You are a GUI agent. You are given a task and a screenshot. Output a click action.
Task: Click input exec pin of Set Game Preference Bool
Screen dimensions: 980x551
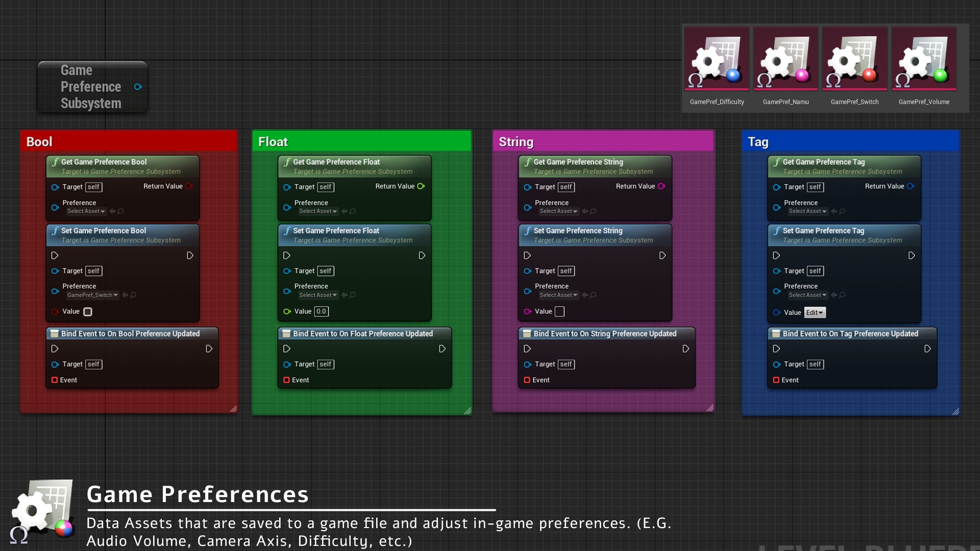coord(55,256)
